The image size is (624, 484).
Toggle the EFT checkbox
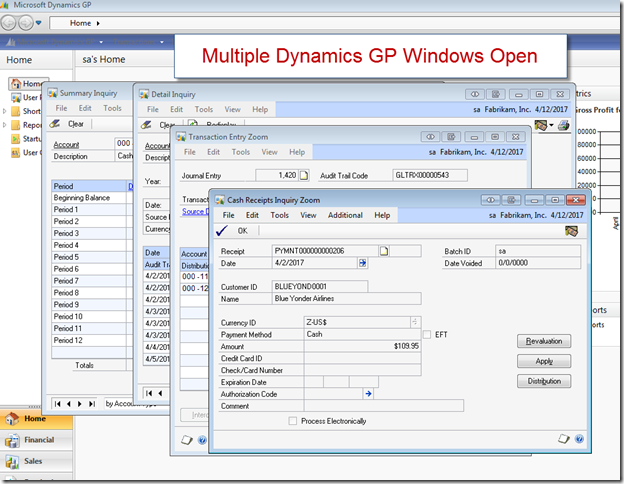click(427, 334)
